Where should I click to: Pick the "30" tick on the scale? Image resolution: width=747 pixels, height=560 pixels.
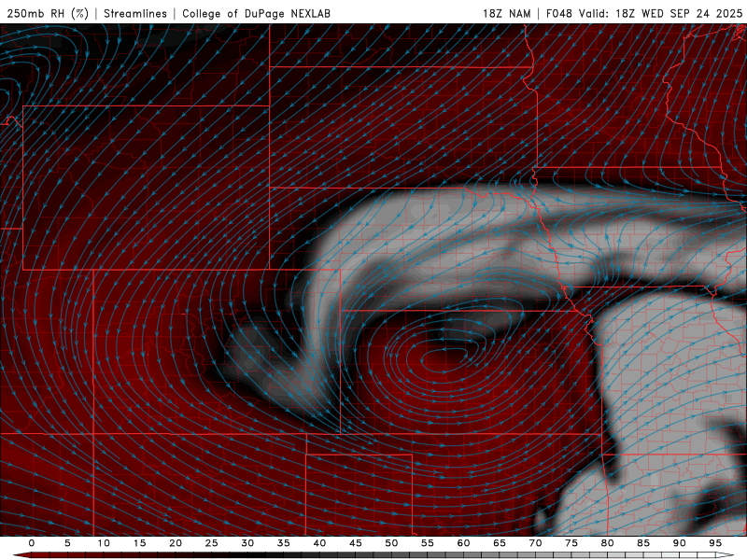(x=247, y=543)
